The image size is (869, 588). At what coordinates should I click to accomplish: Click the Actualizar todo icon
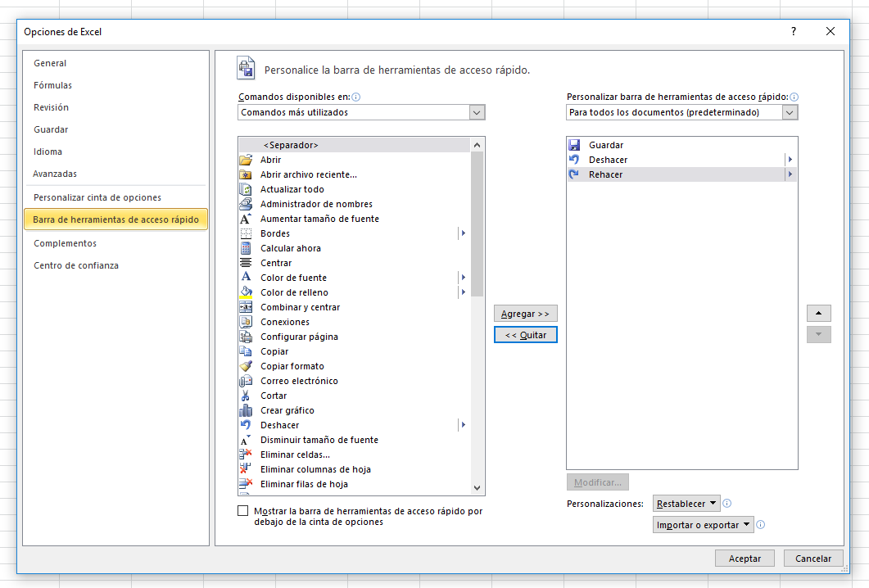pyautogui.click(x=246, y=189)
